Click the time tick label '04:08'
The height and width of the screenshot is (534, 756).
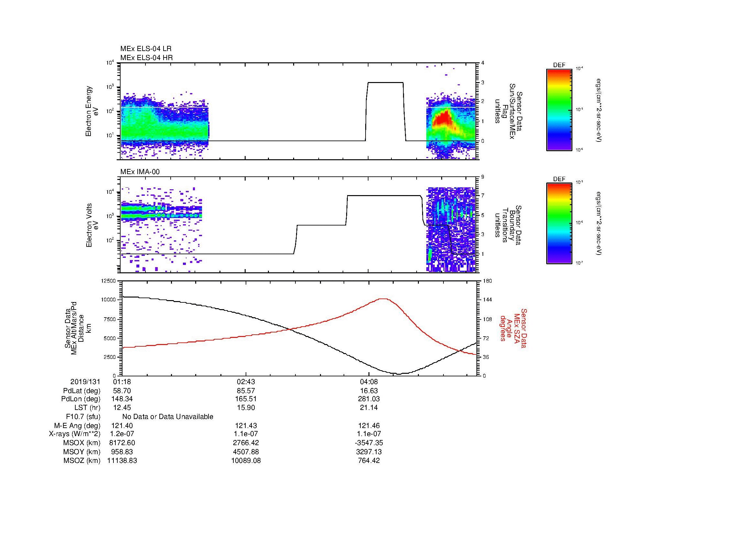tap(369, 382)
